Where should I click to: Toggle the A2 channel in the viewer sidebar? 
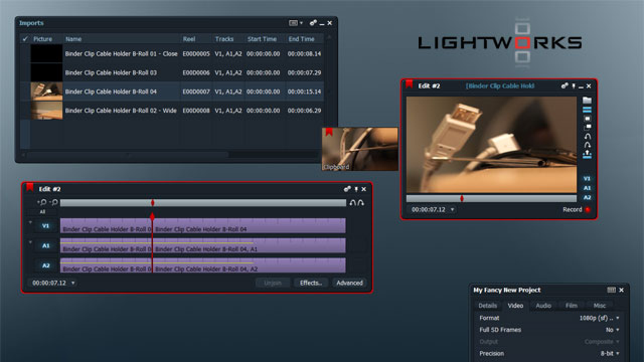click(x=587, y=197)
